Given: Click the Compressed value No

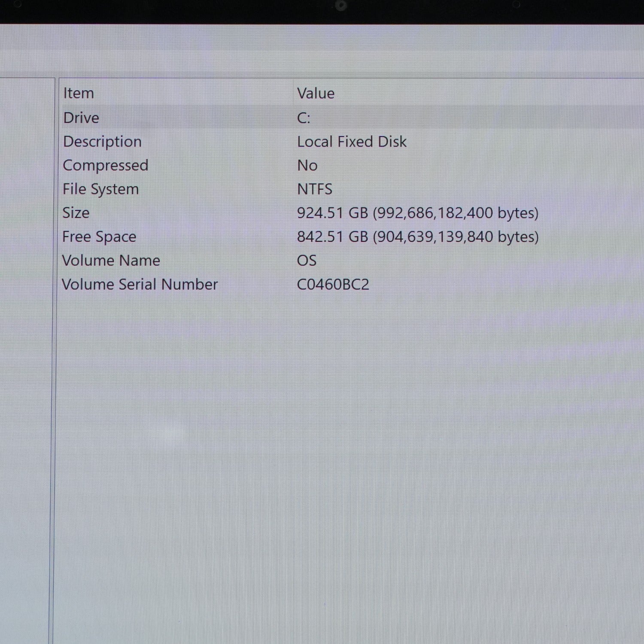Looking at the screenshot, I should tap(307, 166).
